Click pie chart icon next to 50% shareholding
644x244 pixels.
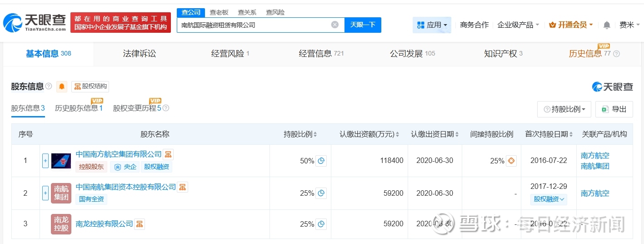click(x=321, y=161)
